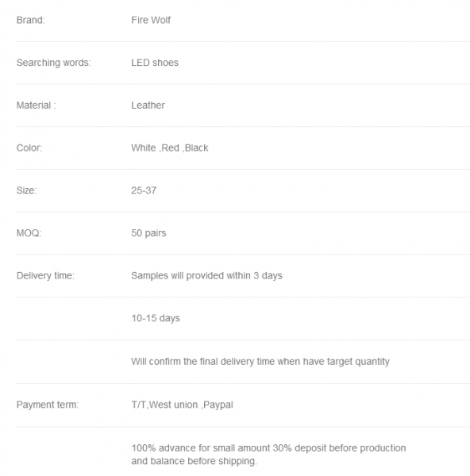
Task: Click the 10-15 days text
Action: pyautogui.click(x=156, y=318)
